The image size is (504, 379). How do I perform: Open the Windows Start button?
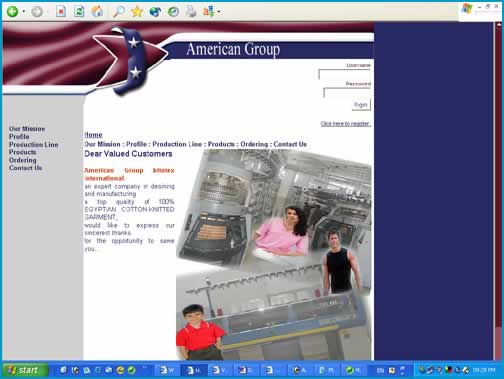click(24, 370)
